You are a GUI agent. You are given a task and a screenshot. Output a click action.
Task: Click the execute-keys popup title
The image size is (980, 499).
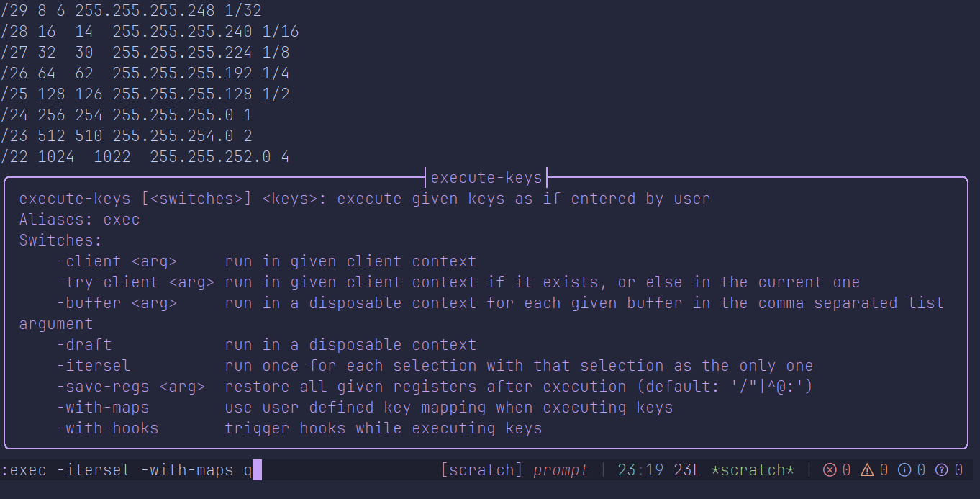click(486, 177)
